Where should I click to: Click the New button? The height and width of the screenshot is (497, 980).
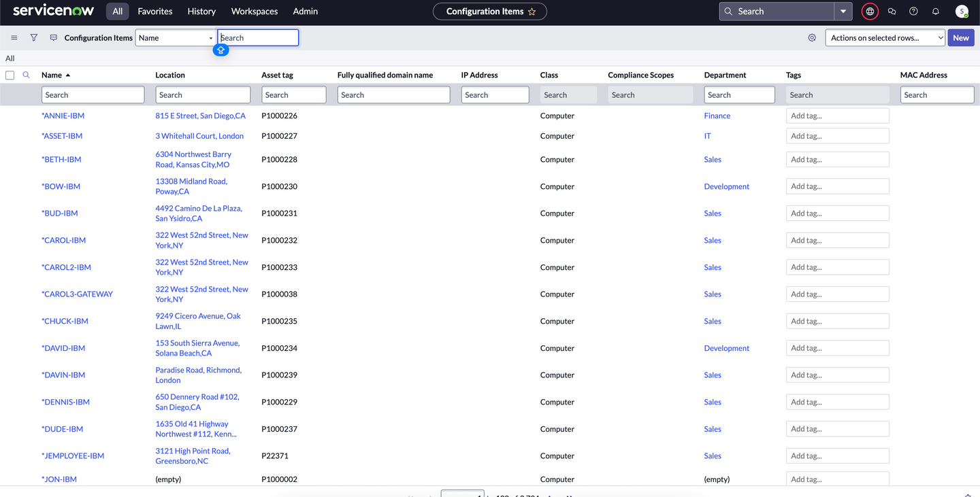(x=961, y=38)
